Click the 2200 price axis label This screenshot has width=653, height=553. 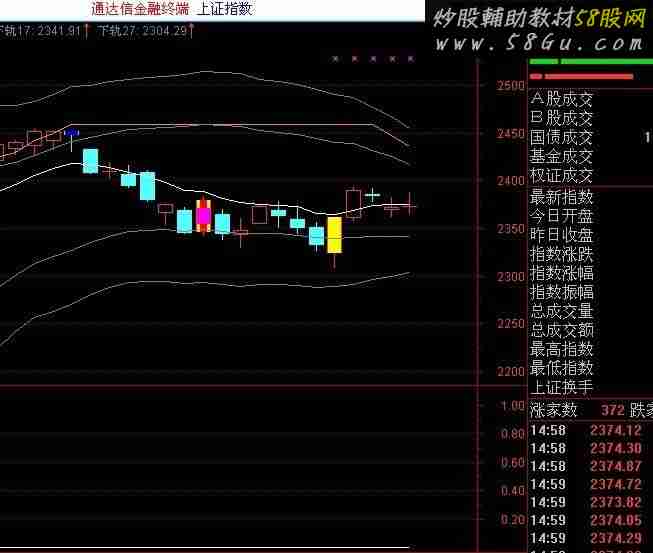coord(510,371)
